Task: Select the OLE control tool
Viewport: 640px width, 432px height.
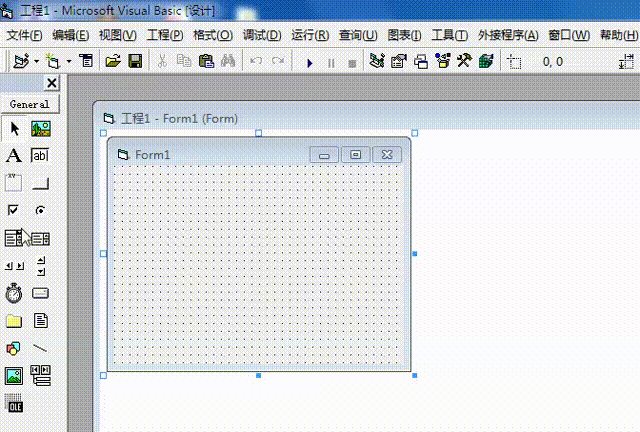Action: tap(14, 404)
